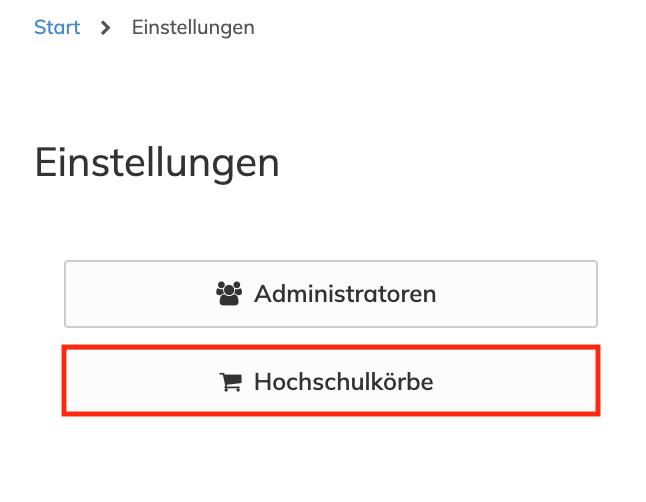Viewport: 646px width, 502px height.
Task: Click the shopping cart icon
Action: pos(230,381)
